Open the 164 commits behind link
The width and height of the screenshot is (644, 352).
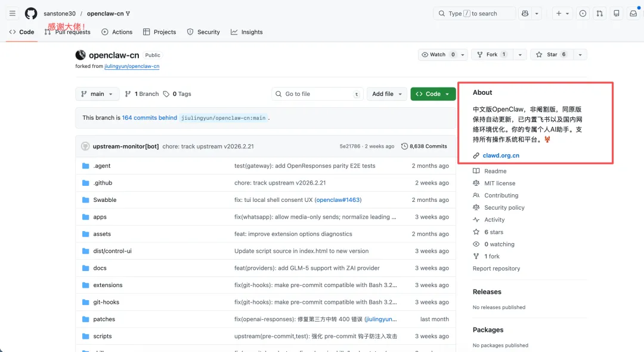(x=150, y=118)
